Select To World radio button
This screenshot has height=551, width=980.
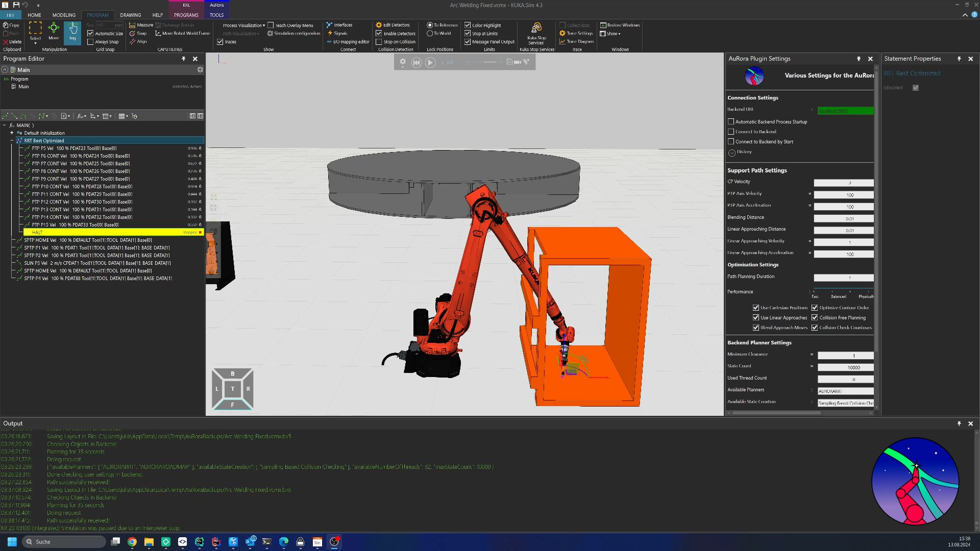430,34
